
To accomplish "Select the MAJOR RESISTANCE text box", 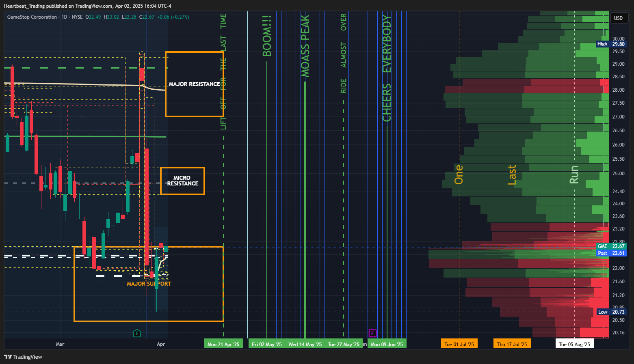I will tap(194, 84).
